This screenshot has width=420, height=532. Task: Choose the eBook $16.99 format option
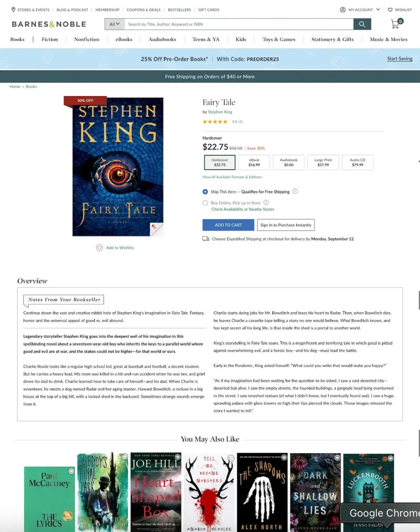(x=254, y=162)
